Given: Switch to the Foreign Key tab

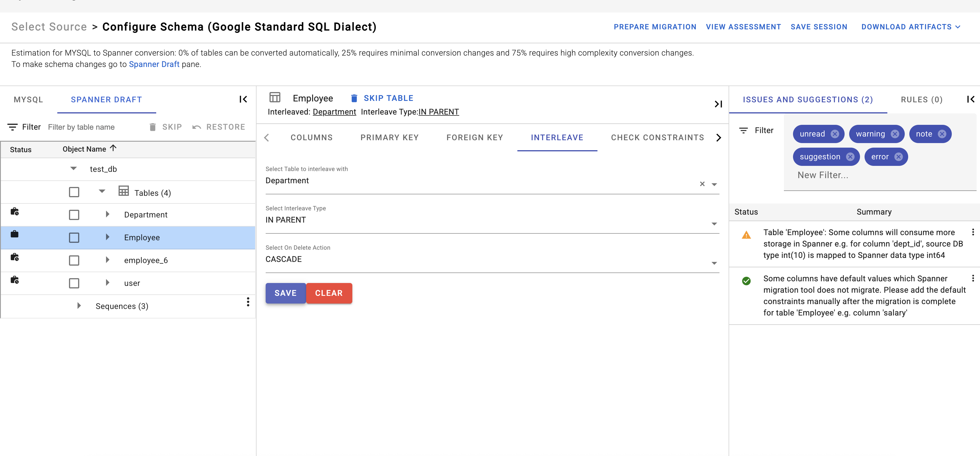Looking at the screenshot, I should pos(474,138).
